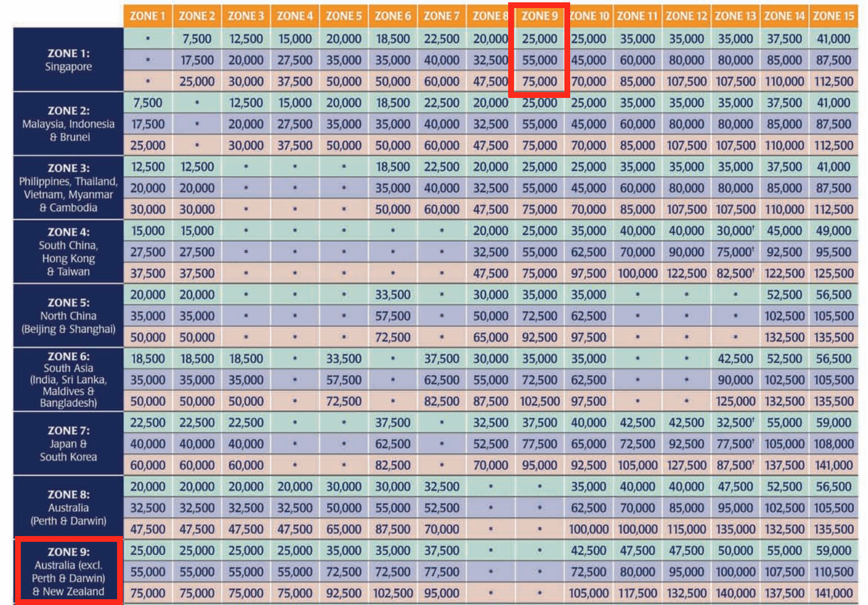The height and width of the screenshot is (605, 868).
Task: Select the Zone 7: Japan & South Korea label
Action: click(68, 443)
